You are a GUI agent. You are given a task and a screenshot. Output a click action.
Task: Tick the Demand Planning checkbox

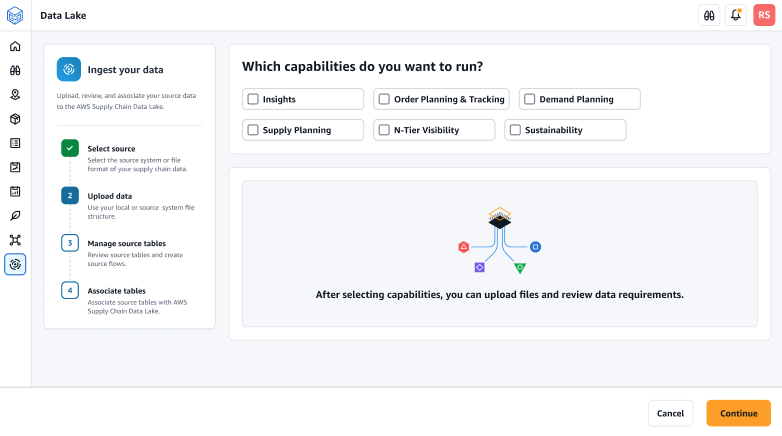[x=529, y=99]
